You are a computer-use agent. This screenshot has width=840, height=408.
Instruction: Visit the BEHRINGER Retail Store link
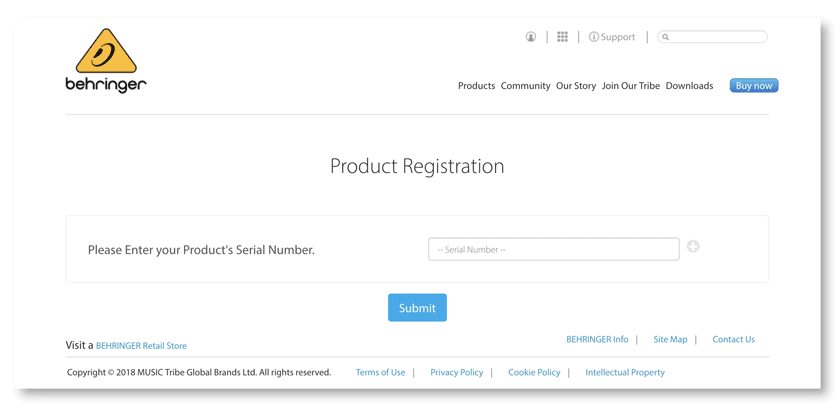click(141, 346)
